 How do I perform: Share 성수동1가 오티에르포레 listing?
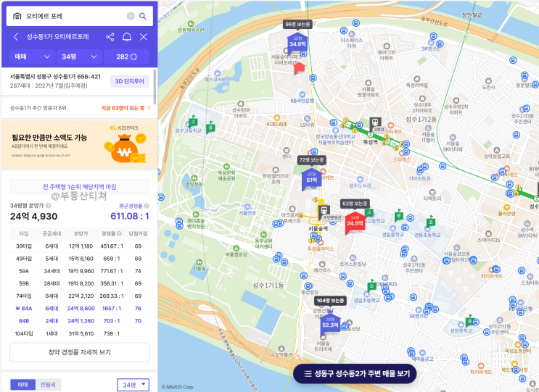point(110,37)
